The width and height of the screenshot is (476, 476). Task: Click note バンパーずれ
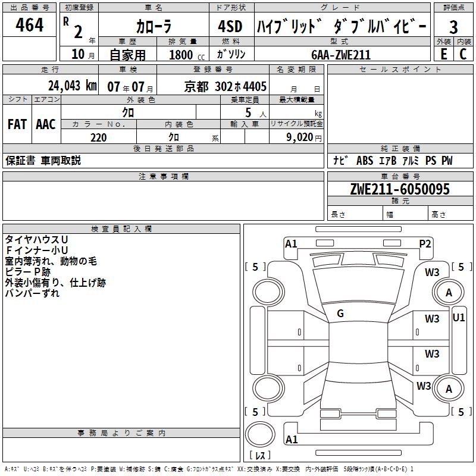(x=32, y=293)
